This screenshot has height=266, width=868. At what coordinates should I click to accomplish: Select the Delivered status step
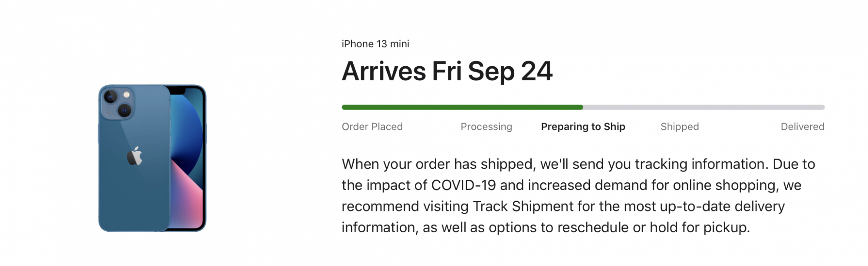coord(802,127)
